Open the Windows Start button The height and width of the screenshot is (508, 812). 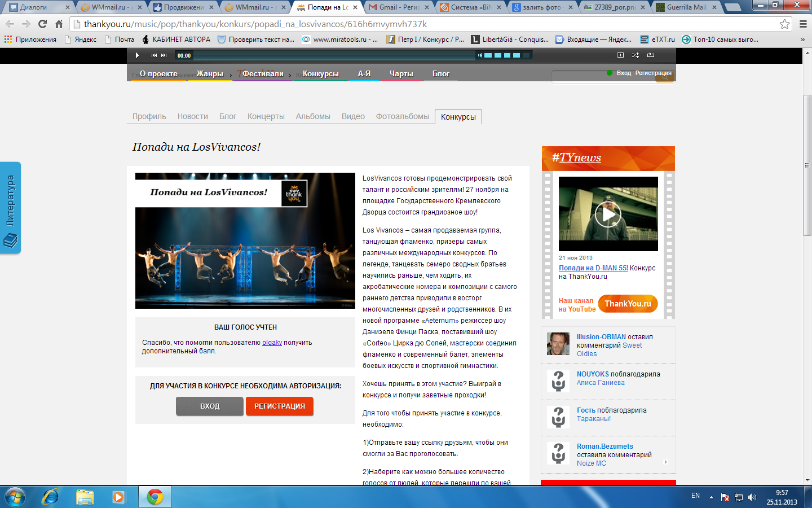15,497
